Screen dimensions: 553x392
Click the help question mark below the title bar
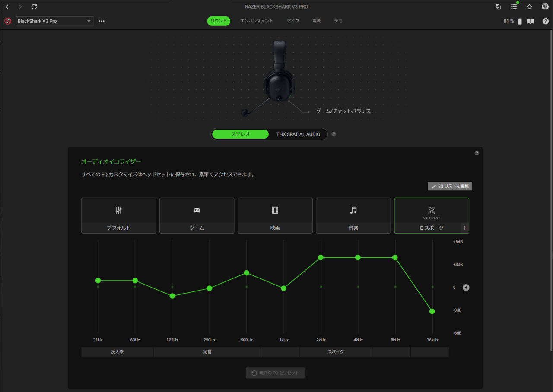pos(545,21)
